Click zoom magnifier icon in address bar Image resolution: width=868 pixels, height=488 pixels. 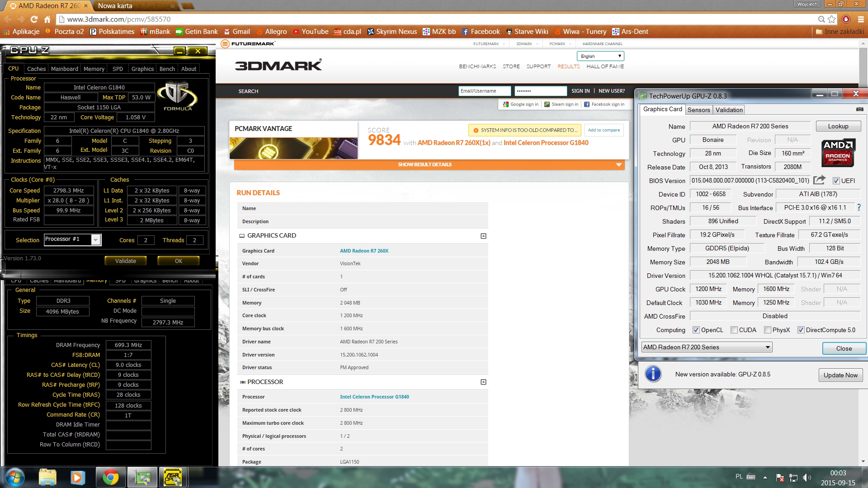(x=821, y=19)
